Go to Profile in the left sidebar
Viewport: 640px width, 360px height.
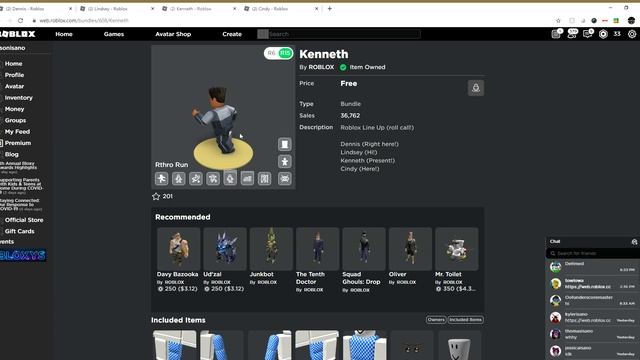tap(14, 75)
